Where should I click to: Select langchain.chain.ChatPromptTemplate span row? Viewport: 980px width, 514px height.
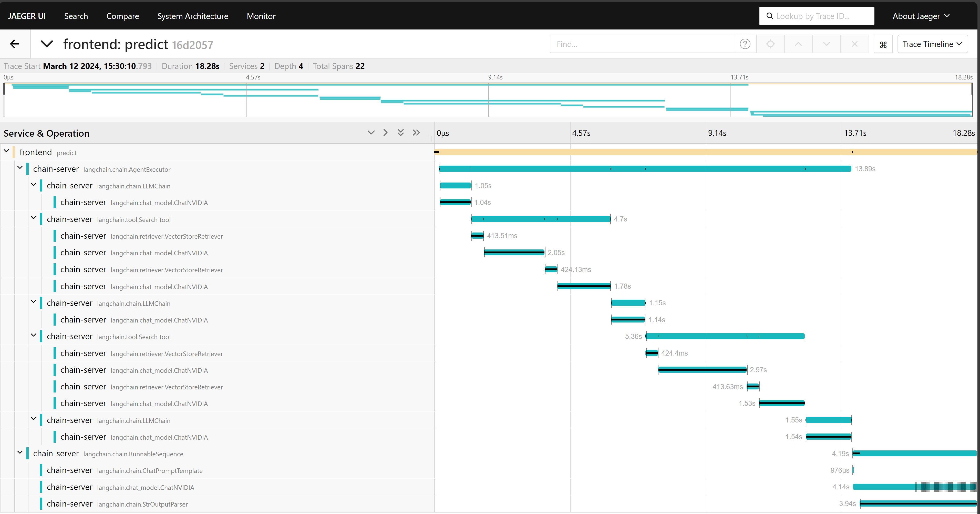coord(217,471)
